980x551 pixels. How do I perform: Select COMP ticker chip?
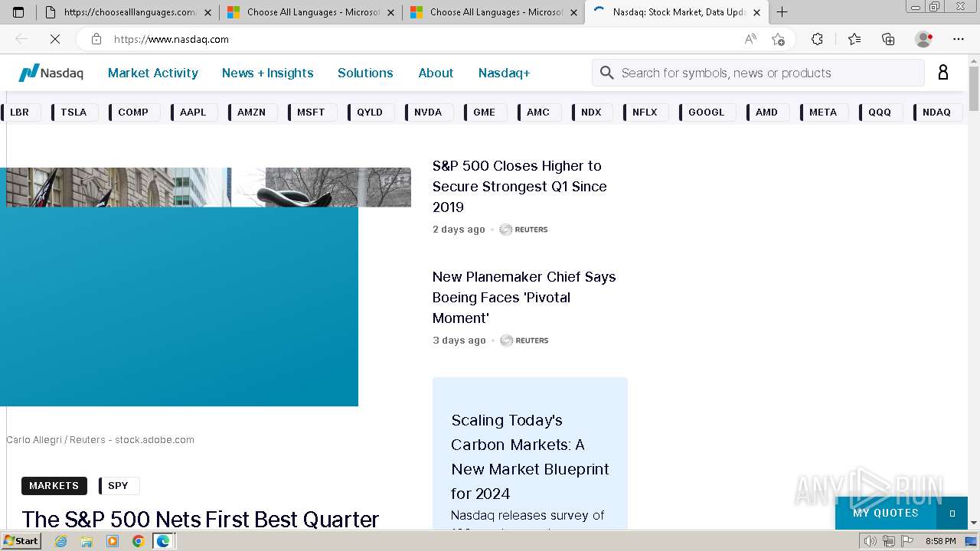[134, 112]
